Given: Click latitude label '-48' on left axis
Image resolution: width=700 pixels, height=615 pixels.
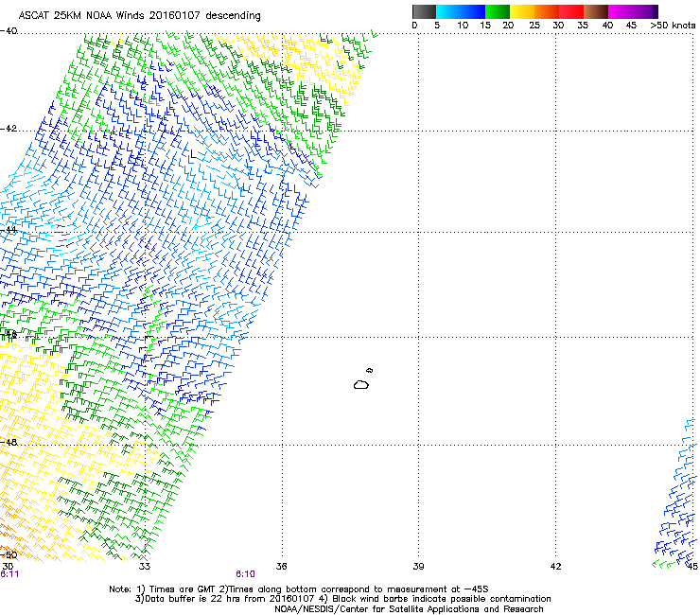Looking at the screenshot, I should [9, 442].
